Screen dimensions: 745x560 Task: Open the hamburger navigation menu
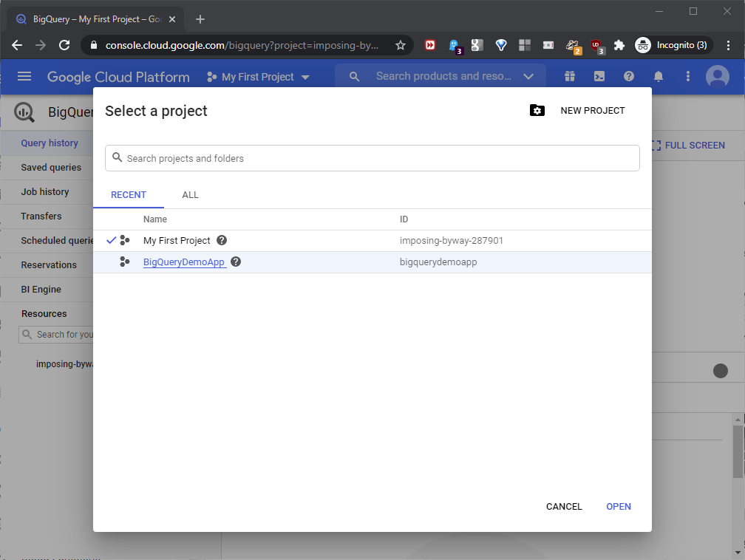tap(24, 76)
